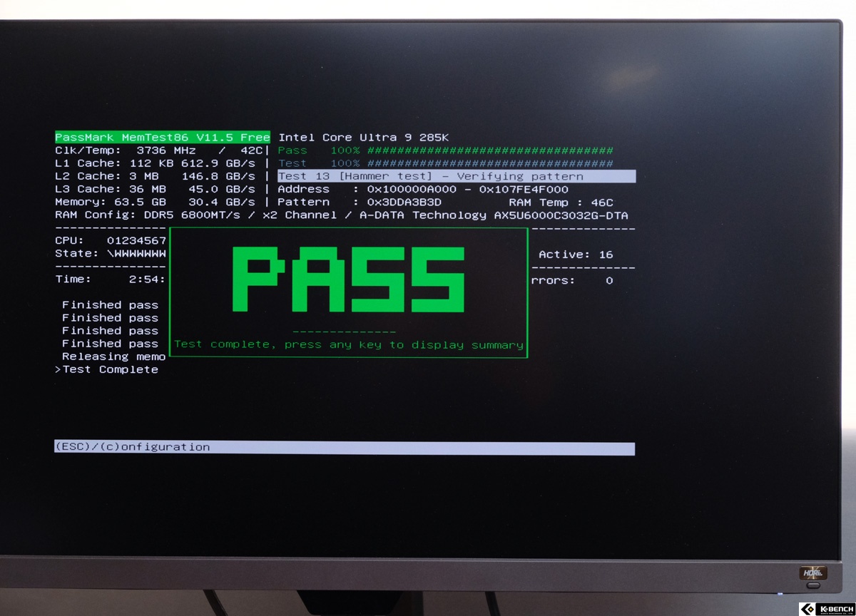Screen dimensions: 856x616
Task: Click the Errors count value
Action: click(x=608, y=280)
